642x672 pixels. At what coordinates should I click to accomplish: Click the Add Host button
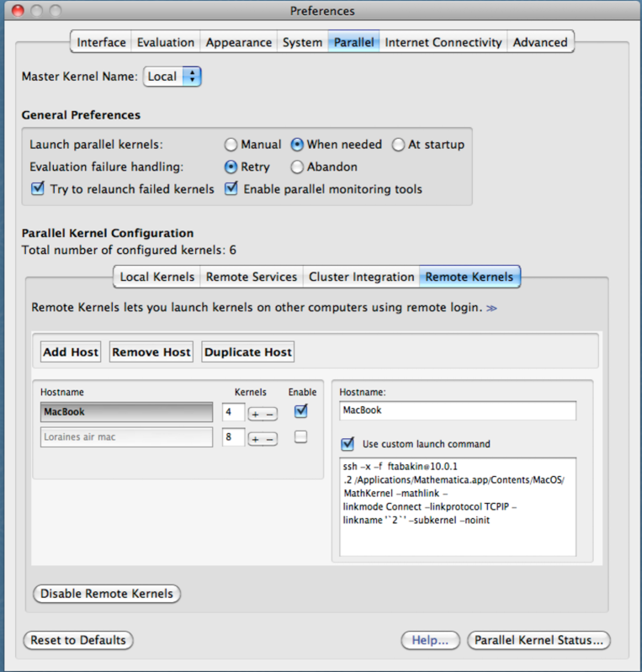(x=71, y=352)
